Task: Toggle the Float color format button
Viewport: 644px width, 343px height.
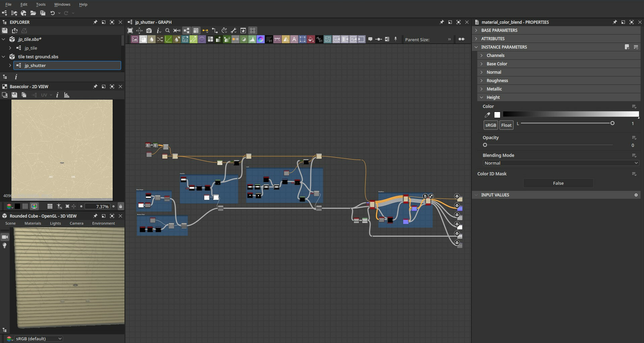Action: [506, 125]
